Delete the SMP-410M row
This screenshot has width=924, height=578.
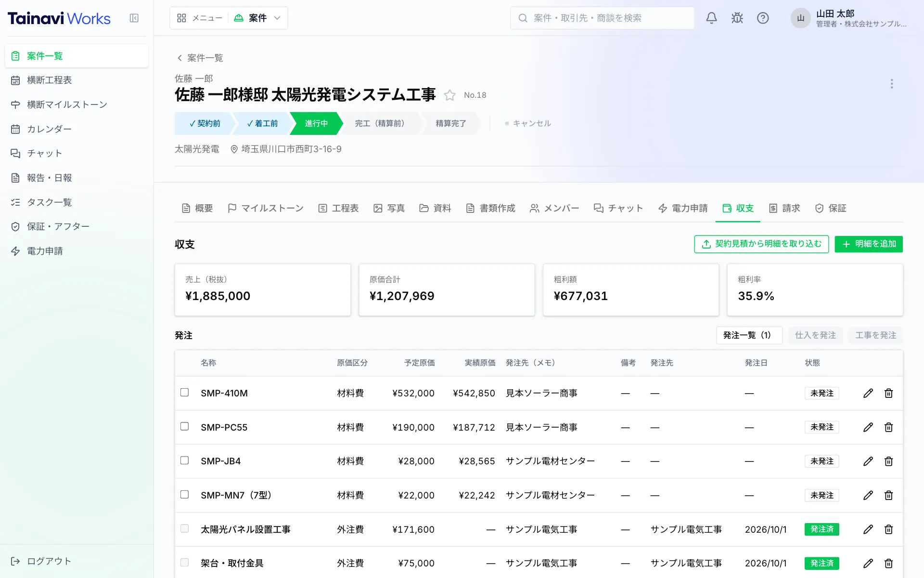pos(888,394)
